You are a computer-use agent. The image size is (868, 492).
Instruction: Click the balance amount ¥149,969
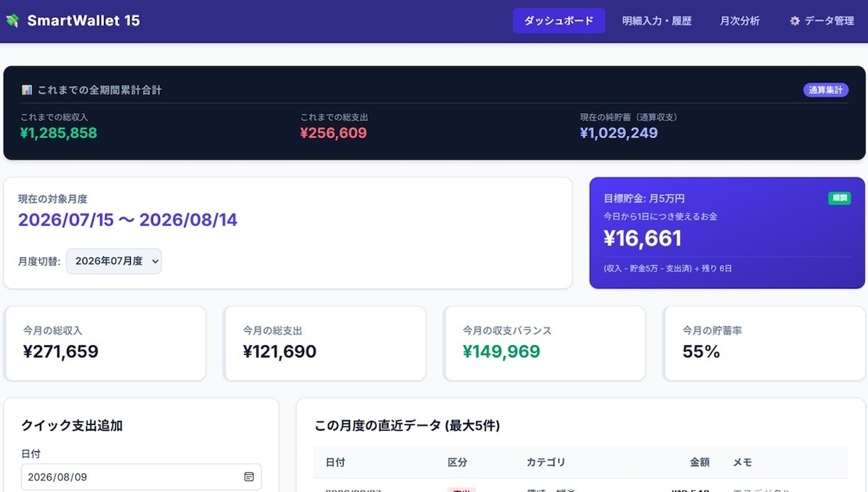502,352
